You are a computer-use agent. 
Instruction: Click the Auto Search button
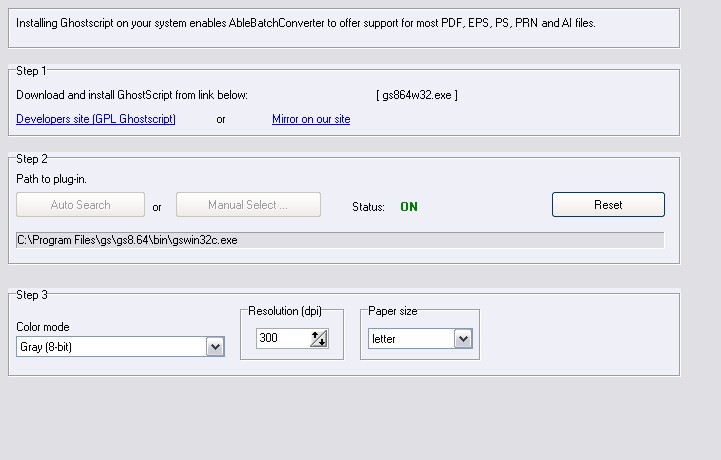pyautogui.click(x=80, y=205)
